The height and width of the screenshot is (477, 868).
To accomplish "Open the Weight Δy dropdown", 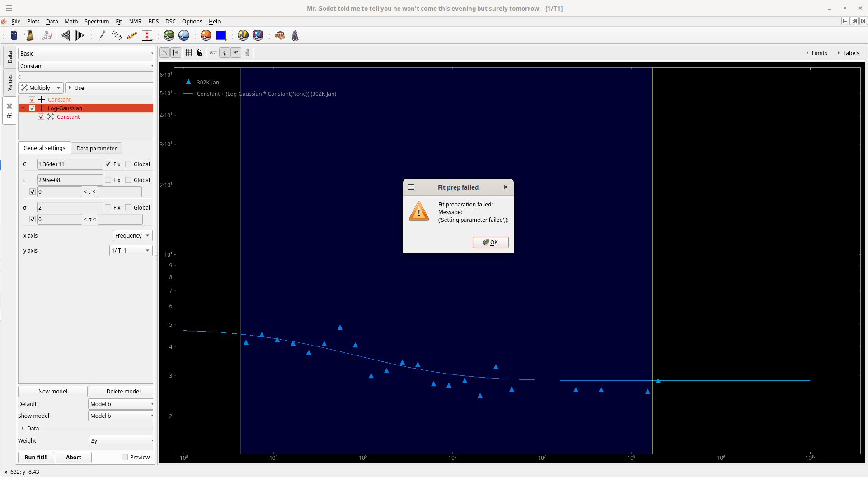I will point(121,441).
